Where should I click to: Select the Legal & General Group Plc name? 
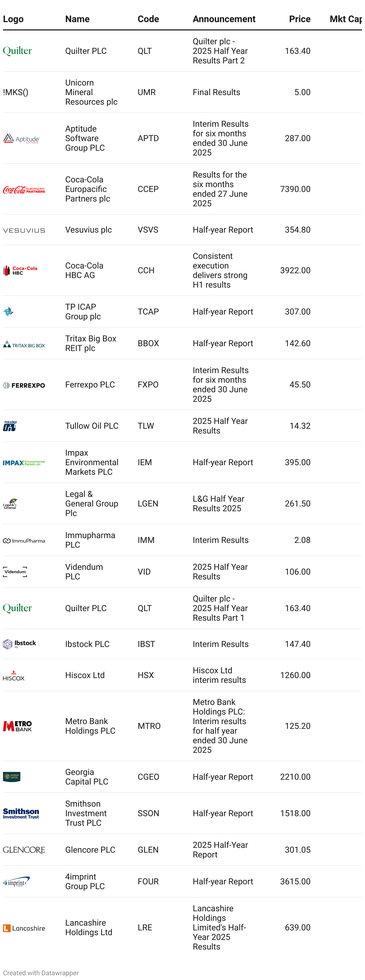[91, 503]
